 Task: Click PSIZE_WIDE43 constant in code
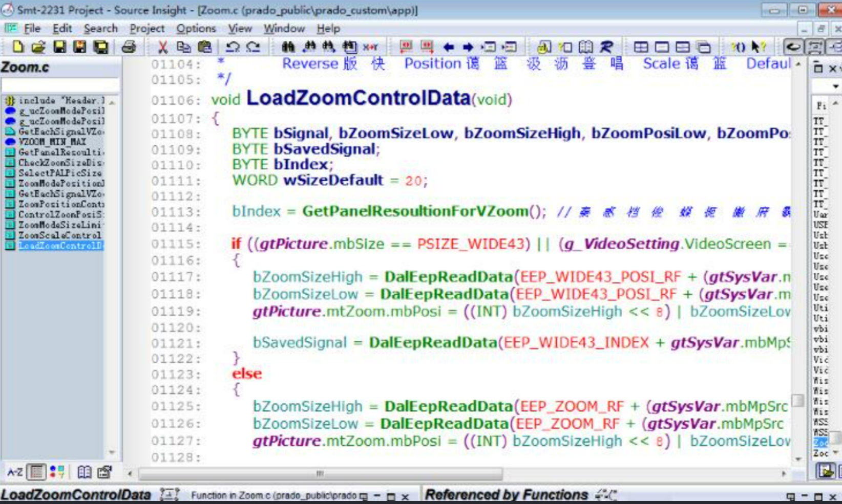click(x=471, y=244)
